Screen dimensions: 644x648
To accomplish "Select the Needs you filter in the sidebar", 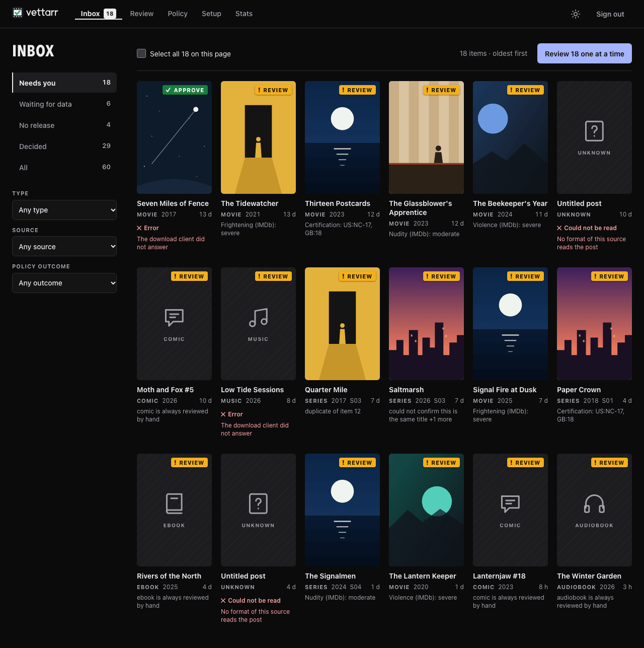I will click(64, 83).
